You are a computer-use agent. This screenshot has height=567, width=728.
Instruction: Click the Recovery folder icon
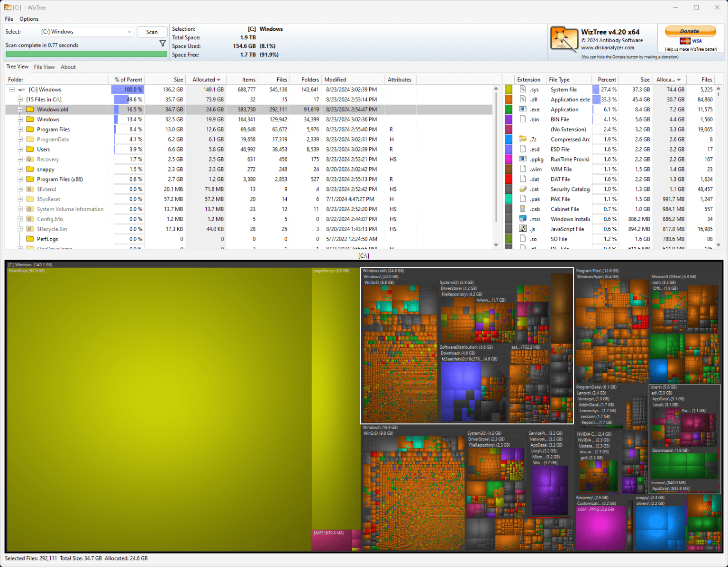click(29, 159)
